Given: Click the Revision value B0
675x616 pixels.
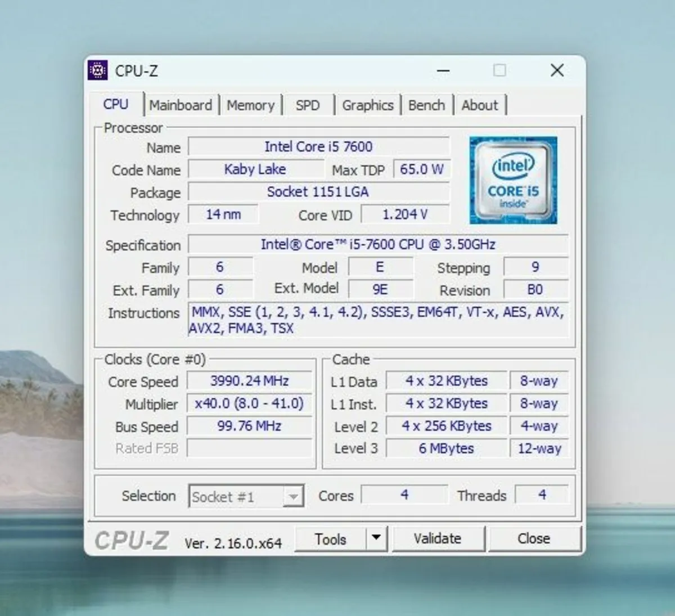Looking at the screenshot, I should coord(535,289).
